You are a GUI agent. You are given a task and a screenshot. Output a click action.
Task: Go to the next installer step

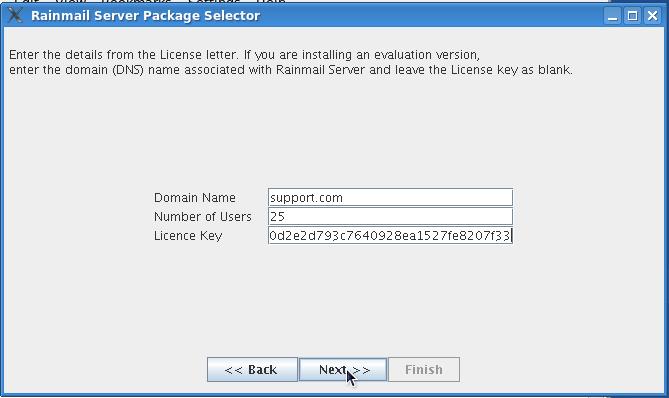343,369
